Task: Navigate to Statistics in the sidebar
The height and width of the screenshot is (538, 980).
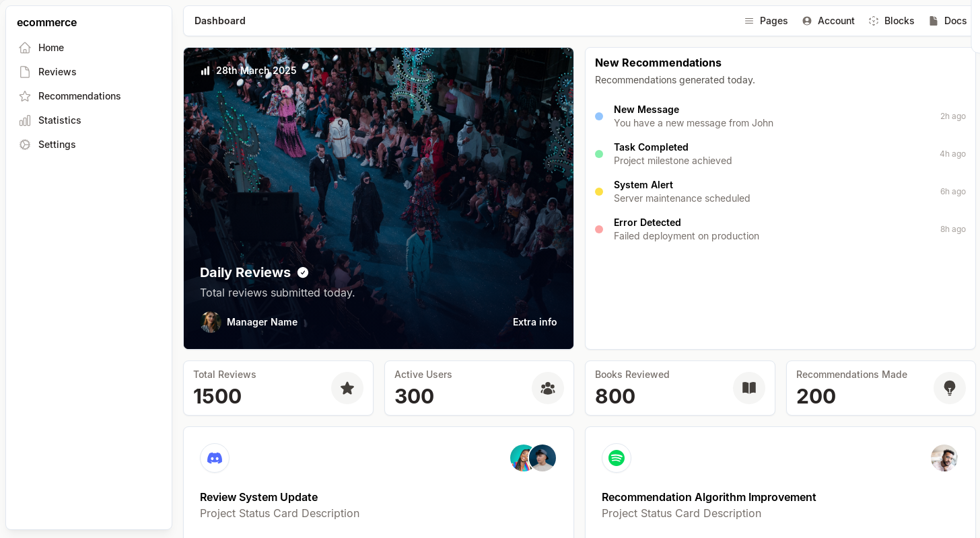Action: pyautogui.click(x=59, y=120)
